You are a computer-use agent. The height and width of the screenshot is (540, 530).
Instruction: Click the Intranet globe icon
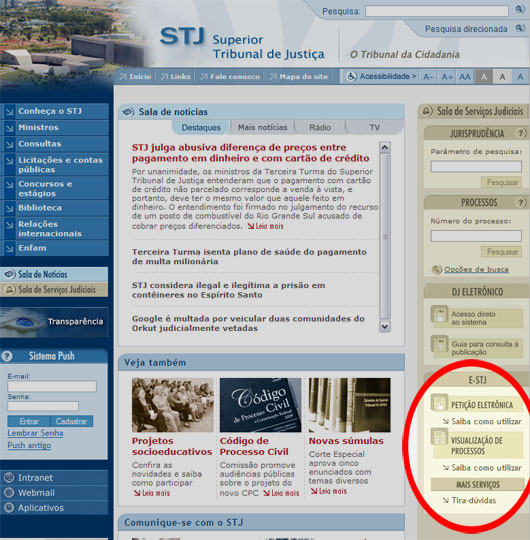[x=9, y=477]
